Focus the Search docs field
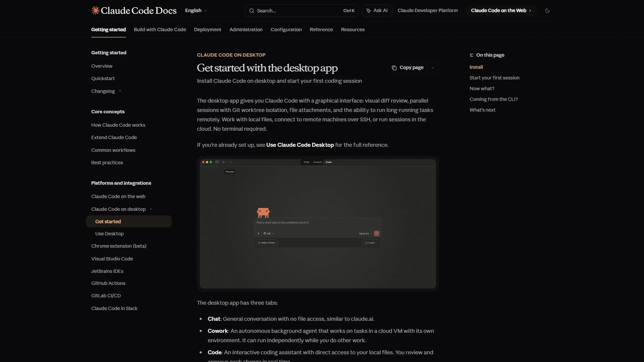 [x=301, y=11]
